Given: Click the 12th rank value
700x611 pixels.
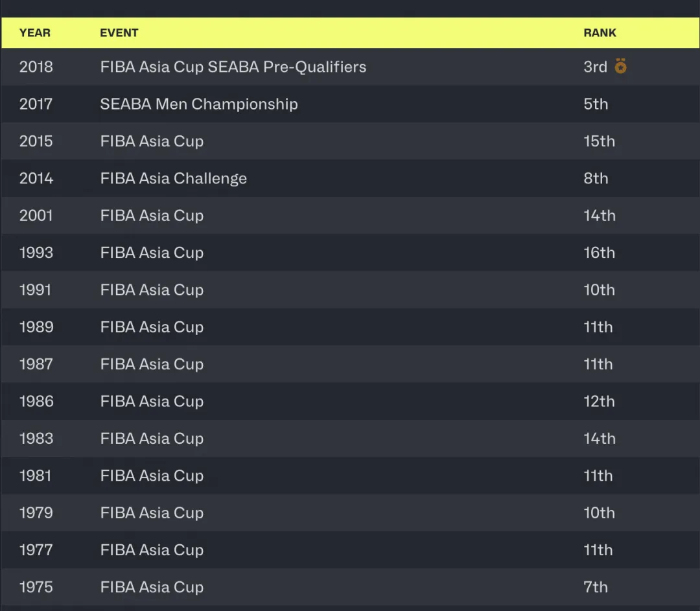Looking at the screenshot, I should pyautogui.click(x=599, y=401).
